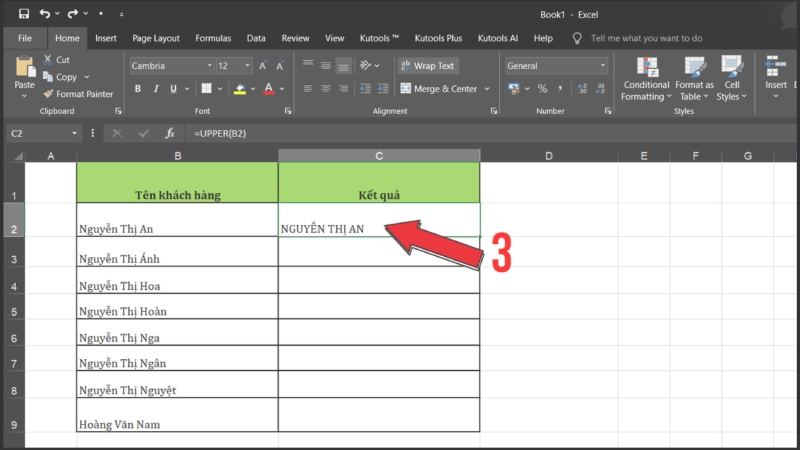Switch to the Formulas tab
Image resolution: width=800 pixels, height=450 pixels.
(213, 38)
